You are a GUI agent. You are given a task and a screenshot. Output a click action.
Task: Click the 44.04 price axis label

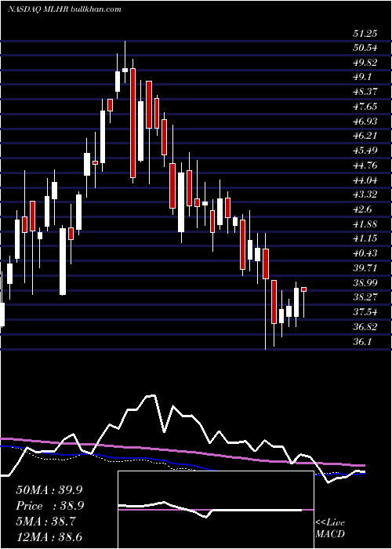pos(365,180)
